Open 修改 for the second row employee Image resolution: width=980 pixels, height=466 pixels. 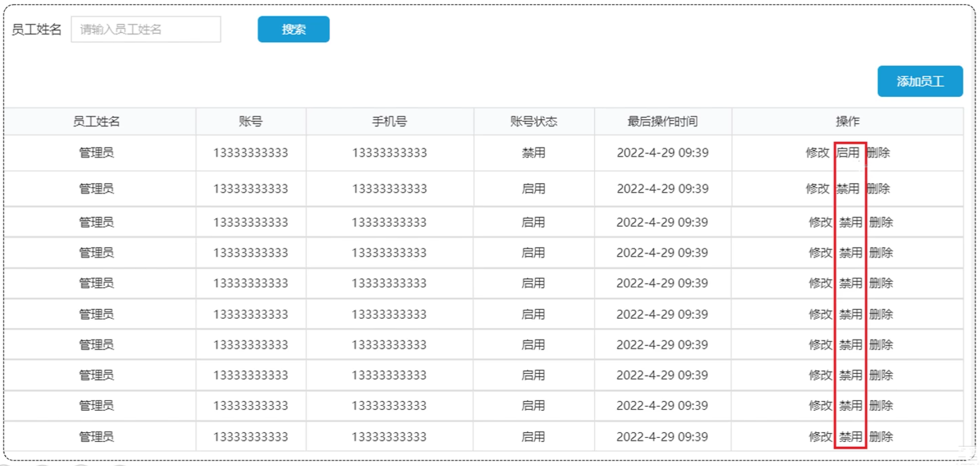pyautogui.click(x=817, y=189)
